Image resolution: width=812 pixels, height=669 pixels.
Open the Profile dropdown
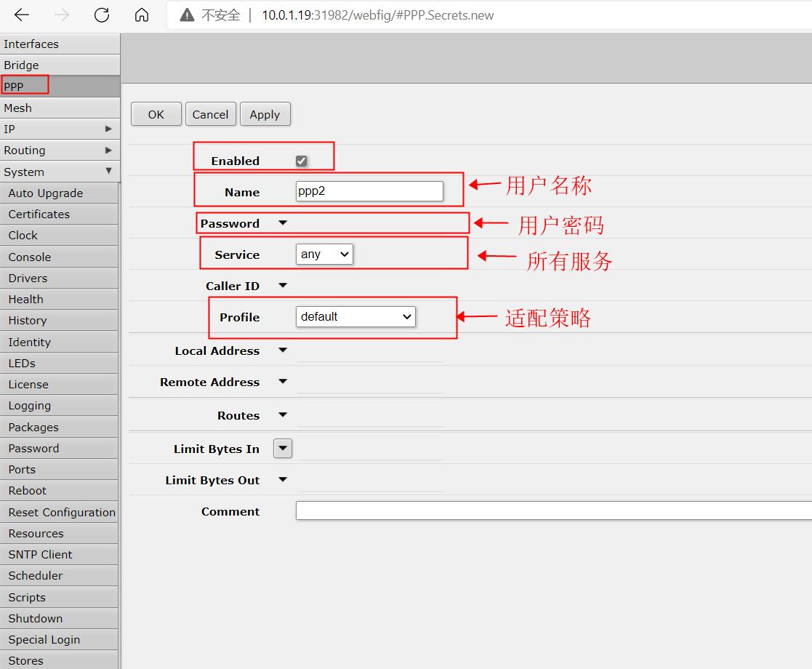click(355, 316)
